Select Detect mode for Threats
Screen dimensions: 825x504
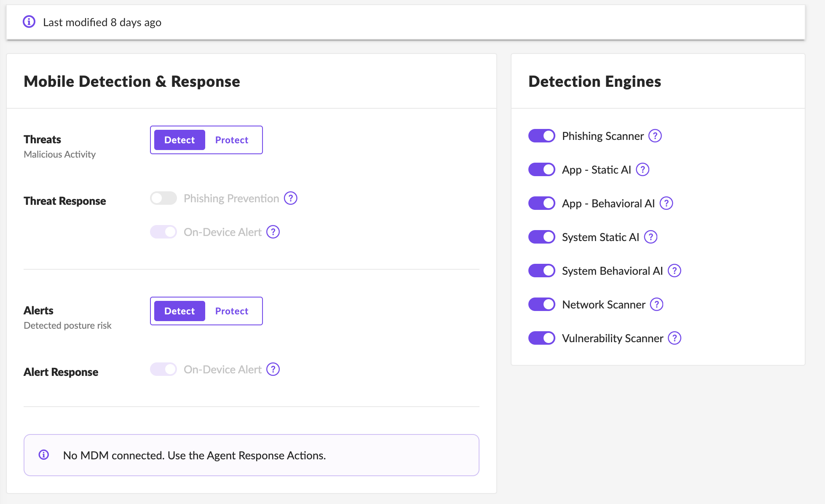point(179,140)
